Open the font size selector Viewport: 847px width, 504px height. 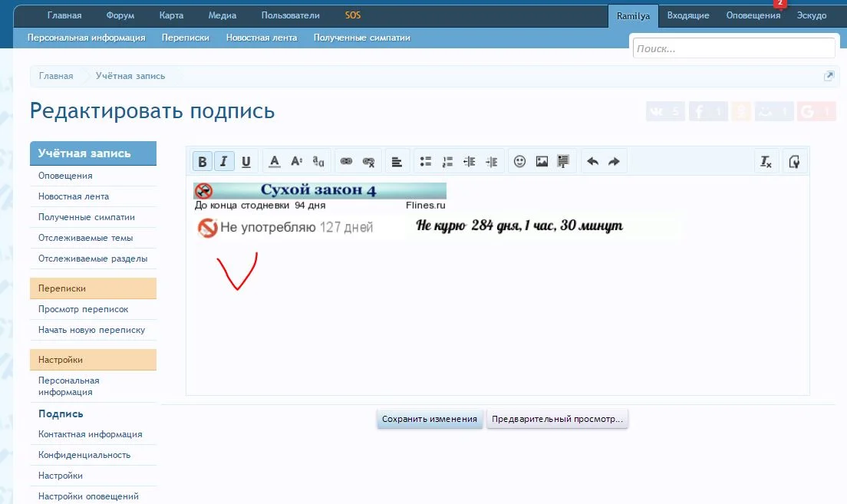pos(295,161)
